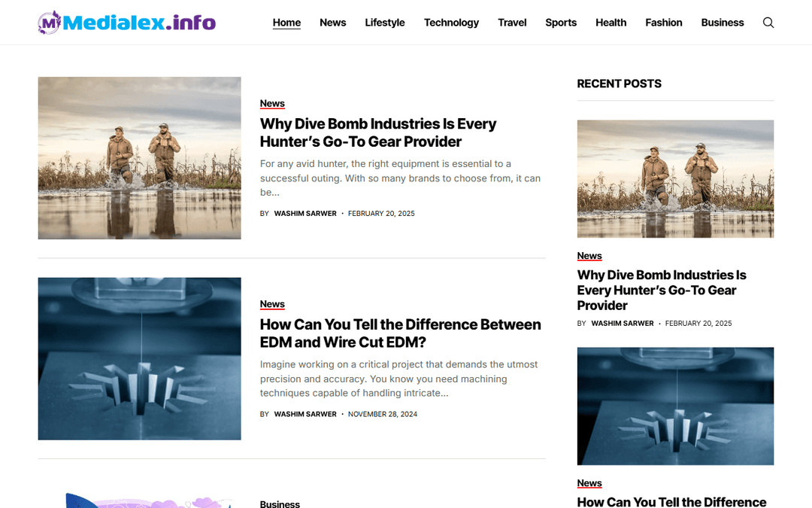Click News category above main EDM headline
The image size is (812, 508).
click(272, 304)
